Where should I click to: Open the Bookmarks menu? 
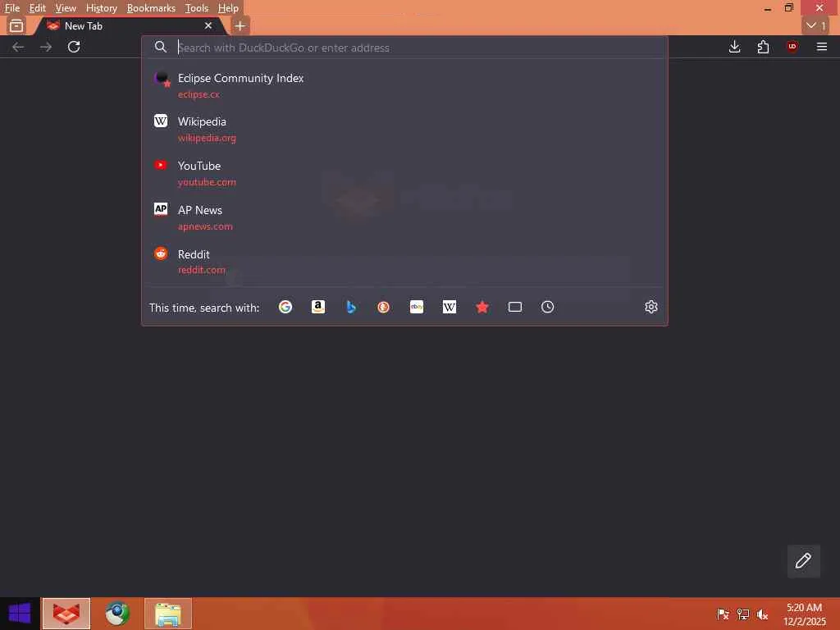tap(151, 8)
